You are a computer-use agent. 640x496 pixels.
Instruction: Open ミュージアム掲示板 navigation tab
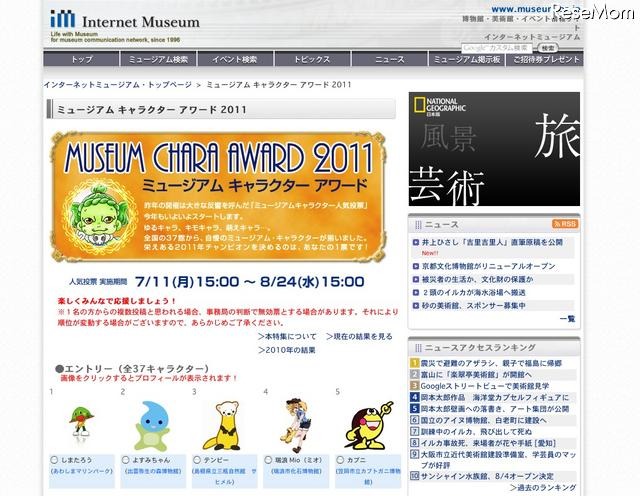point(467,59)
